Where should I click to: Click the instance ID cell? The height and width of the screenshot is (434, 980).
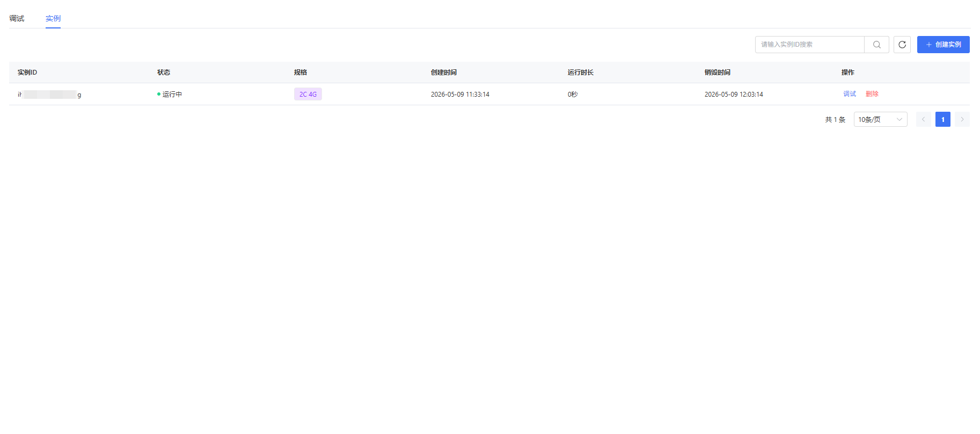(x=49, y=95)
